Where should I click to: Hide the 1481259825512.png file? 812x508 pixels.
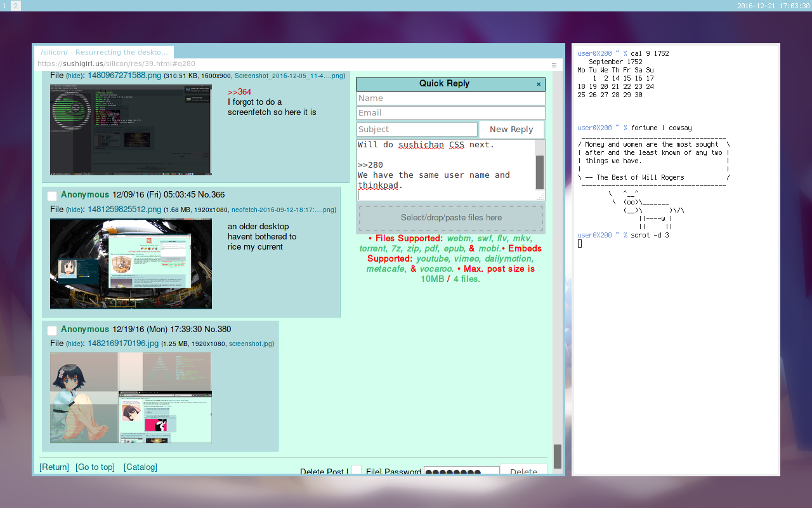click(x=75, y=210)
